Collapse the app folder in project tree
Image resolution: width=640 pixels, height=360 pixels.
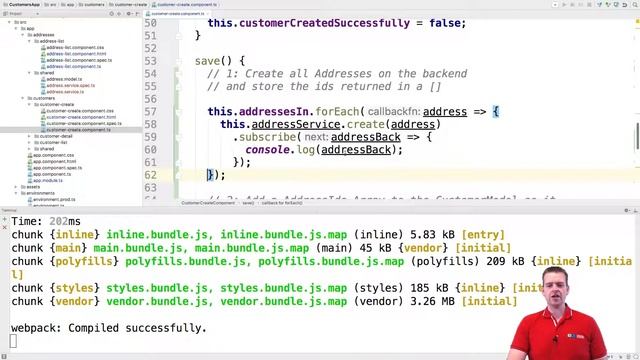click(x=16, y=29)
